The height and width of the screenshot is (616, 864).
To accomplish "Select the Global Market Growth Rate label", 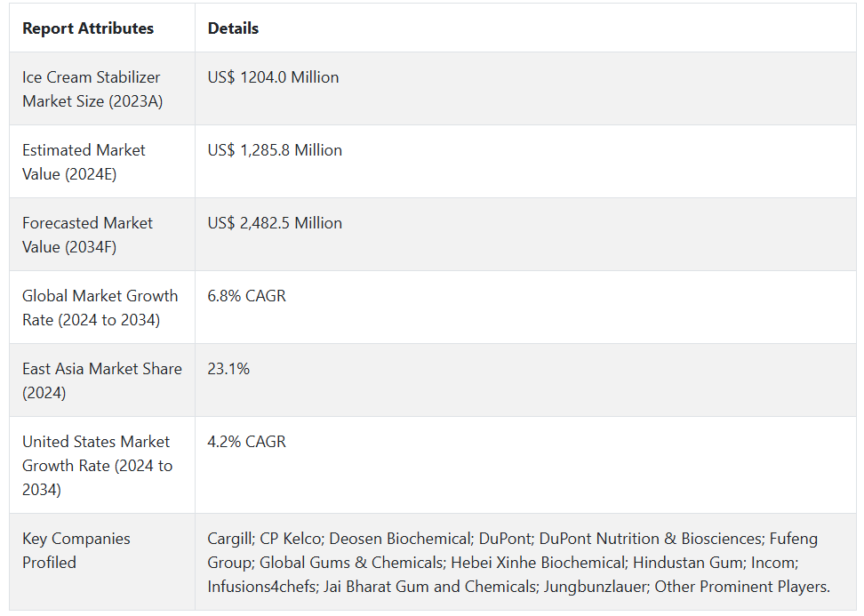I will (100, 308).
